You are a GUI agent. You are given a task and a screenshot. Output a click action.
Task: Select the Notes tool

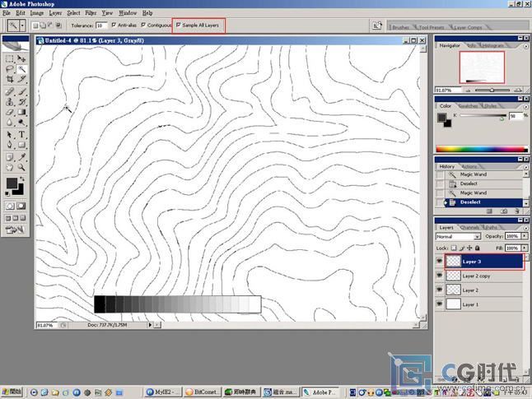pyautogui.click(x=10, y=157)
